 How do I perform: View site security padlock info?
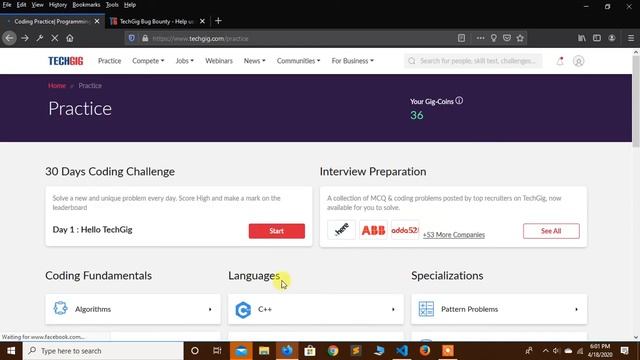coord(145,38)
